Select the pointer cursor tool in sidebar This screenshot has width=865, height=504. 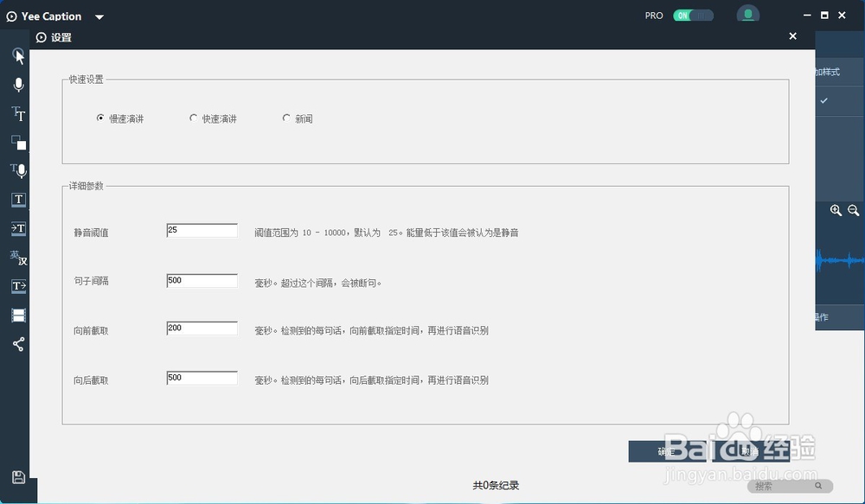pos(19,55)
